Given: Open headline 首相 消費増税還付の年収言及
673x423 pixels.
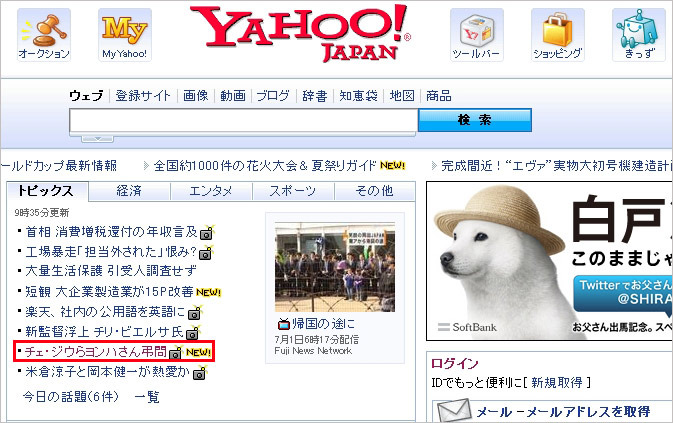Looking at the screenshot, I should [111, 232].
